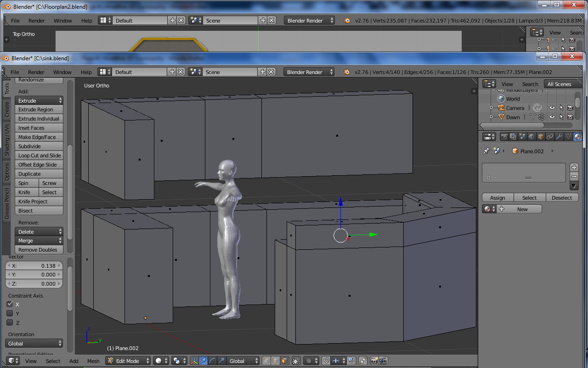
Task: Open the Merge dropdown
Action: (x=39, y=241)
